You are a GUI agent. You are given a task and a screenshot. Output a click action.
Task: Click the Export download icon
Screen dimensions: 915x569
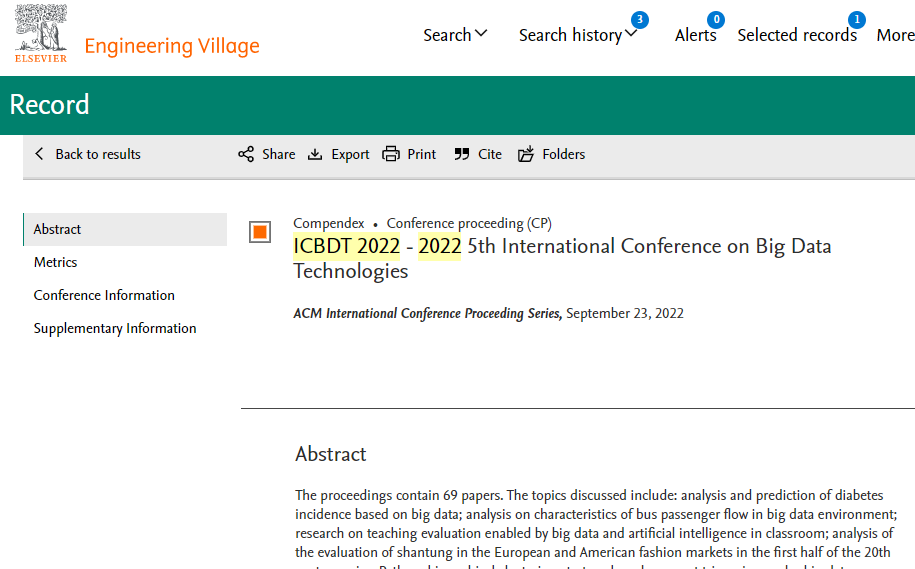tap(315, 154)
